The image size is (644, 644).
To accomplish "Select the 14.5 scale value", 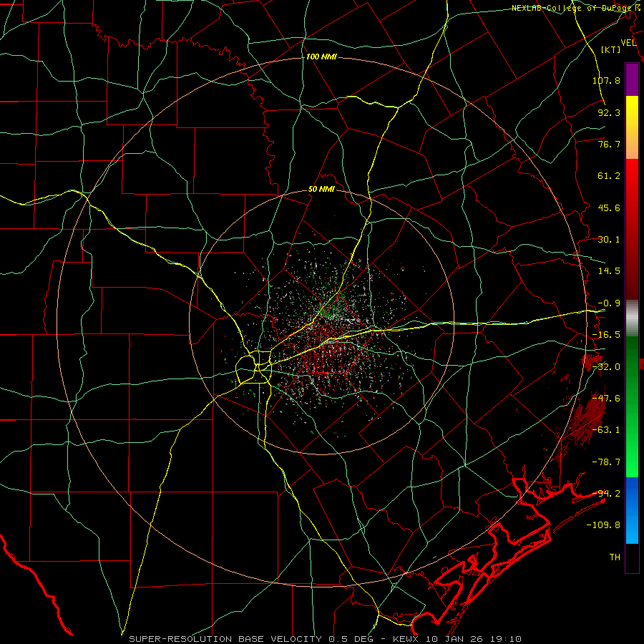I will tap(609, 271).
